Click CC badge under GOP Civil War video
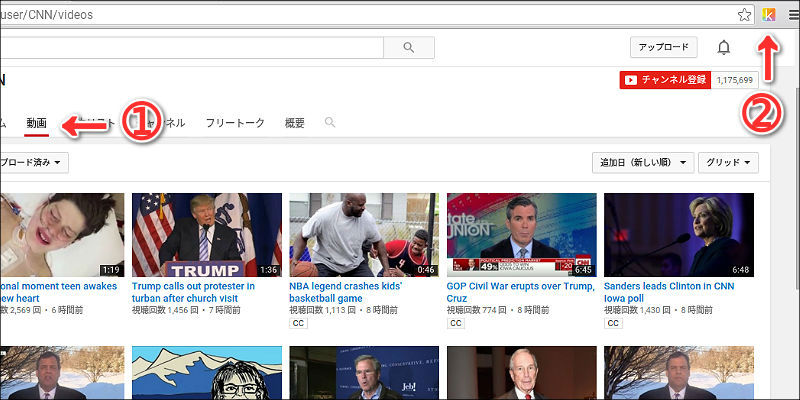The image size is (800, 400). click(456, 323)
